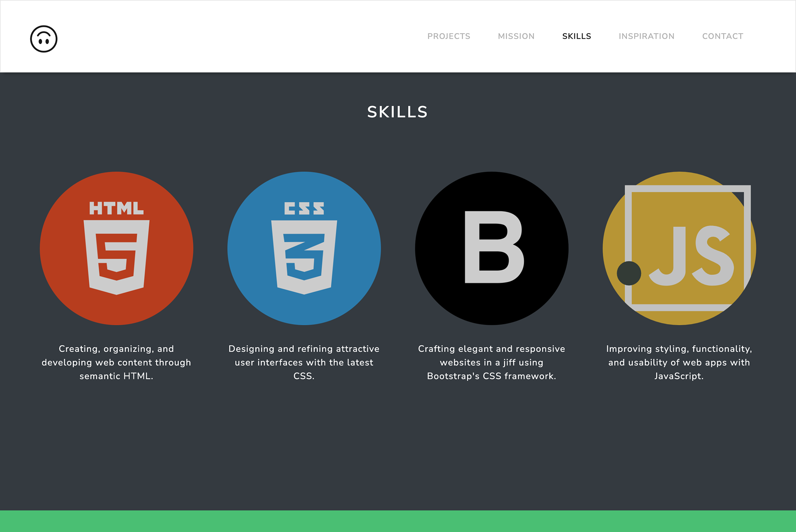This screenshot has height=532, width=796.
Task: Click the SKILLS section heading
Action: coord(398,112)
